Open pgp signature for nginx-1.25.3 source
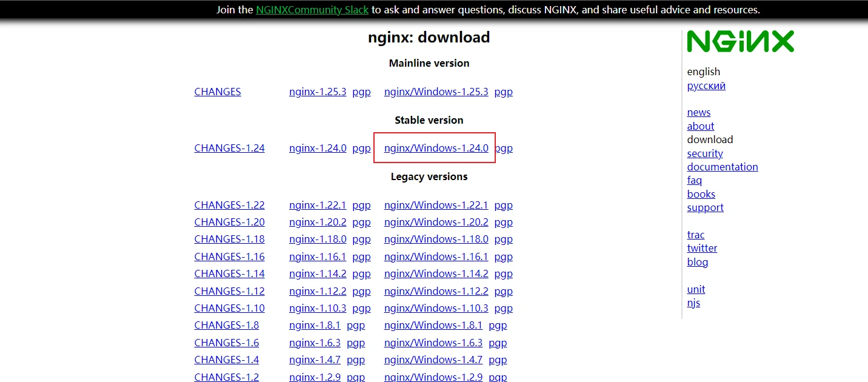The image size is (868, 382). pyautogui.click(x=361, y=92)
